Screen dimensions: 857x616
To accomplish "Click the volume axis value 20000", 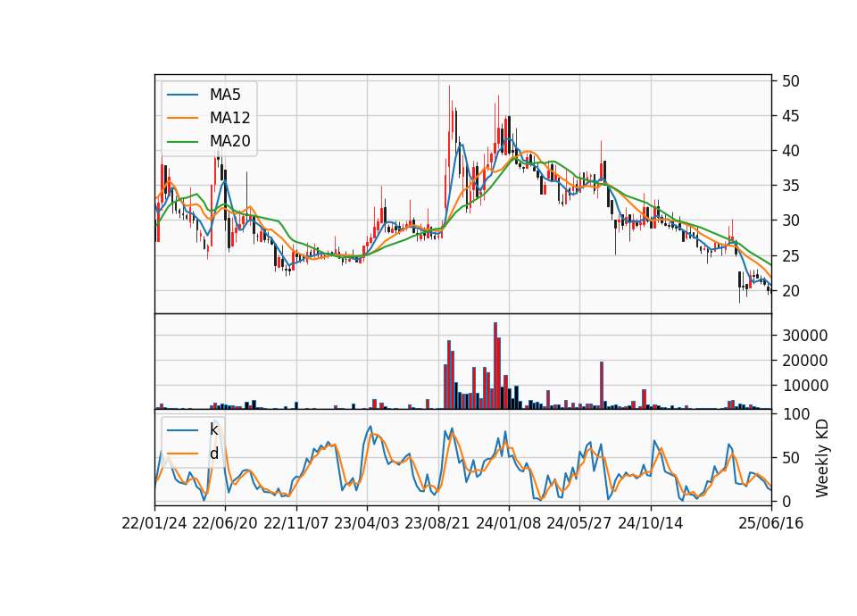I will (x=804, y=361).
